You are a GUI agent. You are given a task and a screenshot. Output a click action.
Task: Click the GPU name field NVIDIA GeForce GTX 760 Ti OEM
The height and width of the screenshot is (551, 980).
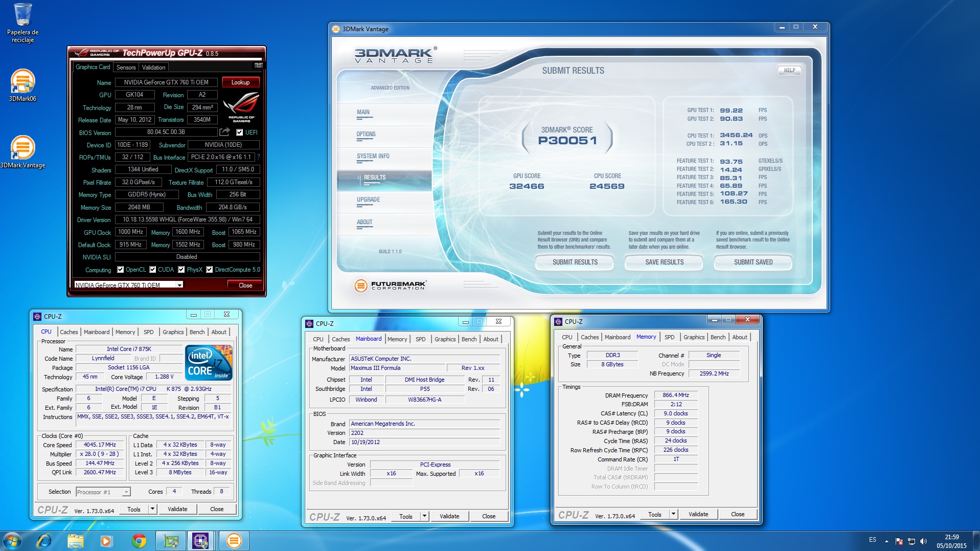[x=166, y=82]
